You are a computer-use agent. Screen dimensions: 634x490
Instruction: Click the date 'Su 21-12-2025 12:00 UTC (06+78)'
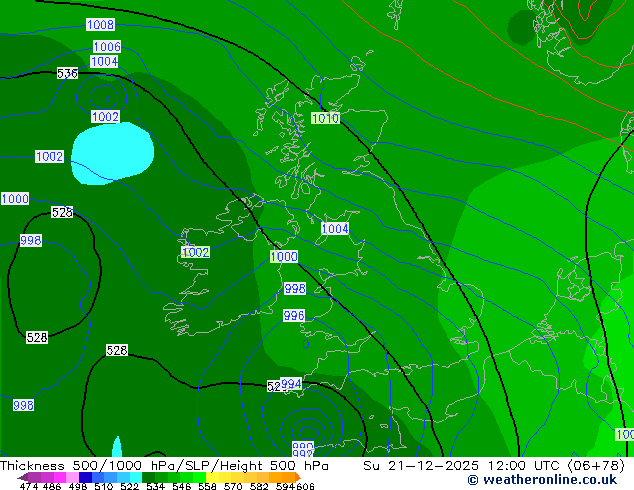pos(494,466)
